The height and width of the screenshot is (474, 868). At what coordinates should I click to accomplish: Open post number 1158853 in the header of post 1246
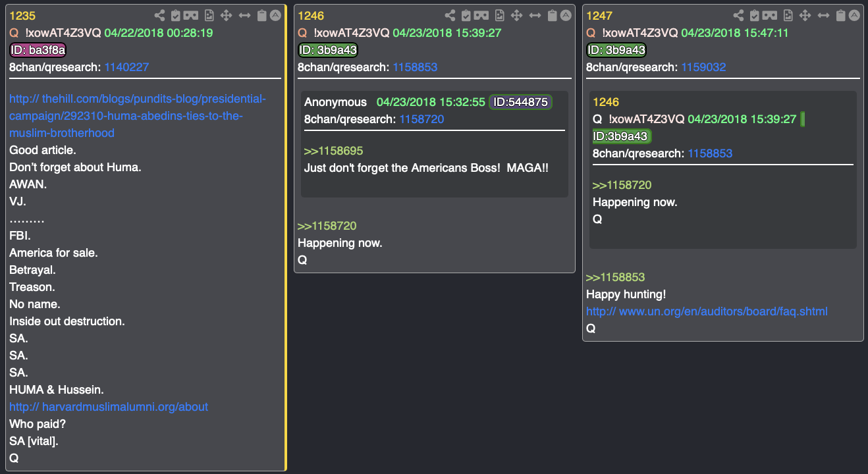click(x=415, y=67)
